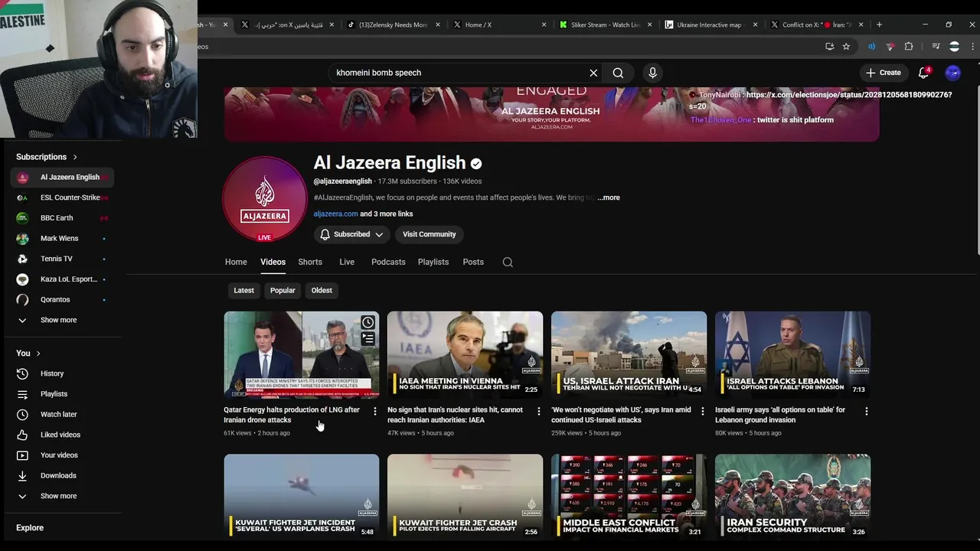Switch to the Posts tab
The width and height of the screenshot is (980, 551).
(x=473, y=262)
